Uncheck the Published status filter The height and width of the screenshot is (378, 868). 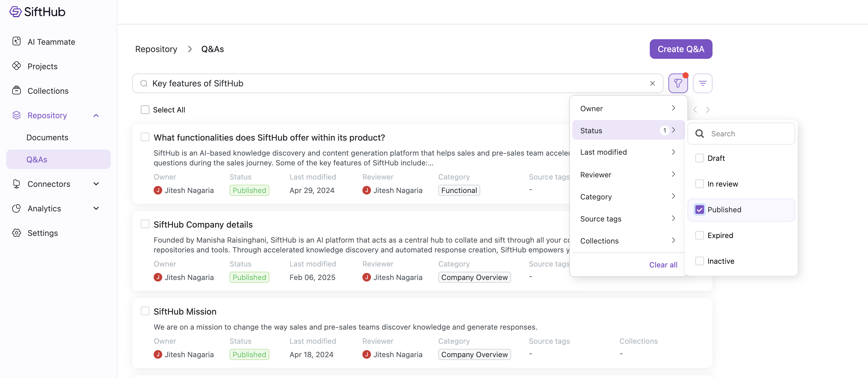click(x=700, y=210)
